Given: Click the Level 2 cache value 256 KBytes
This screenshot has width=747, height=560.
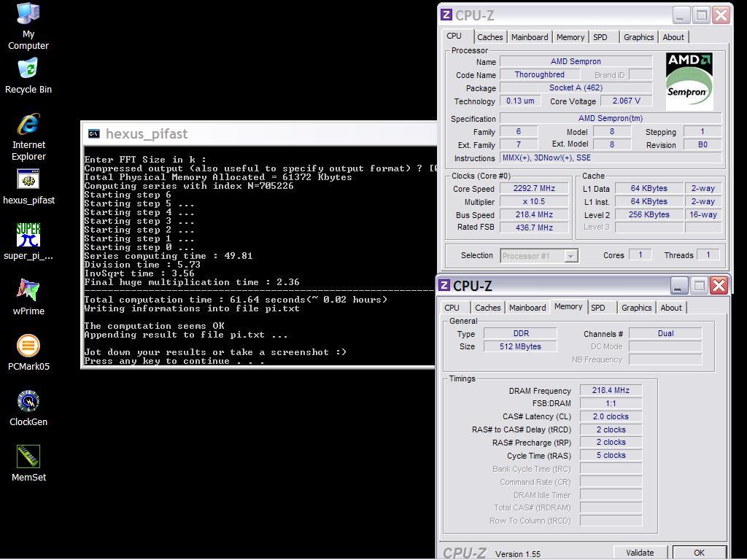Looking at the screenshot, I should [x=649, y=215].
